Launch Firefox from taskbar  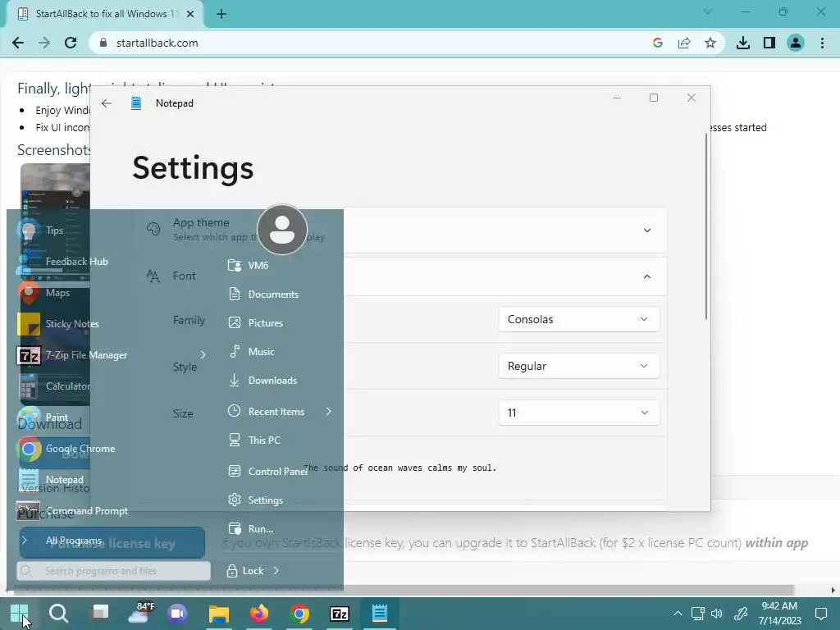[258, 614]
